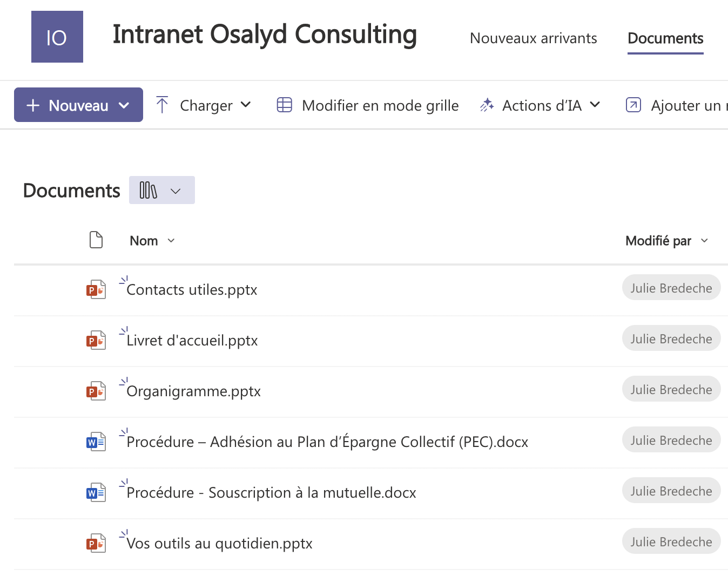
Task: Click the upload arrow icon next to Charger
Action: 162,105
